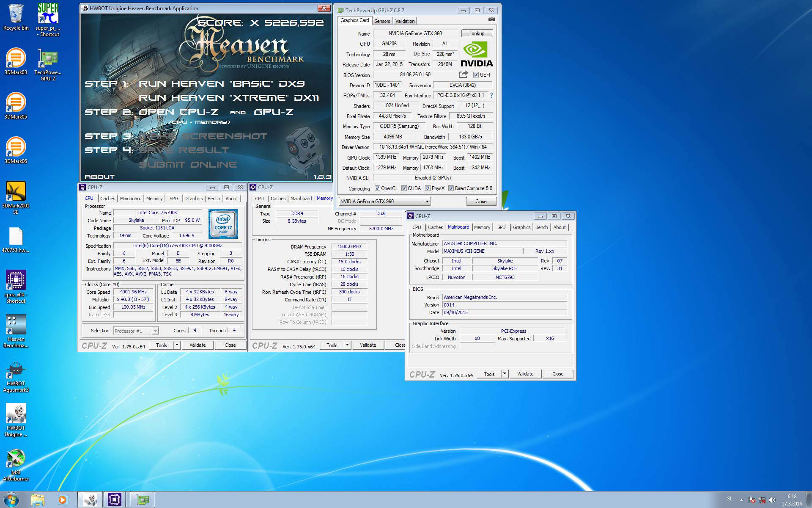The width and height of the screenshot is (812, 508).
Task: Launch TechPowerUp GPU-Z desktop shortcut
Action: tap(48, 64)
